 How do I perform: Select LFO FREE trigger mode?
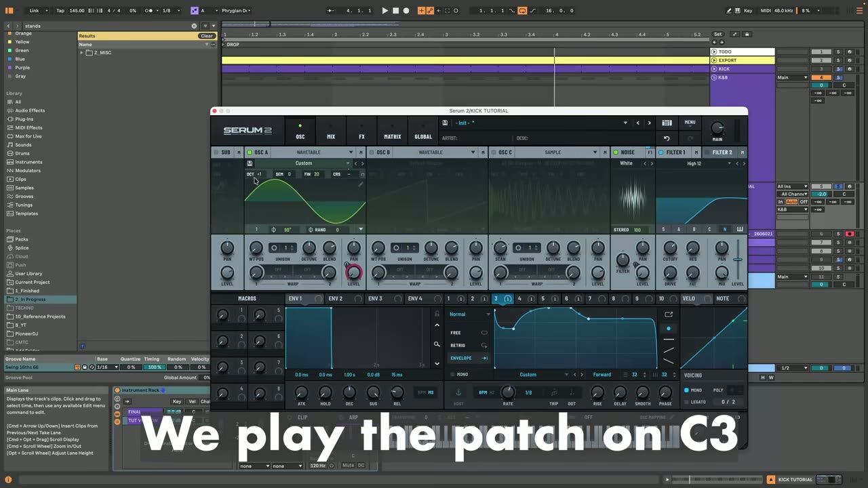pyautogui.click(x=469, y=333)
